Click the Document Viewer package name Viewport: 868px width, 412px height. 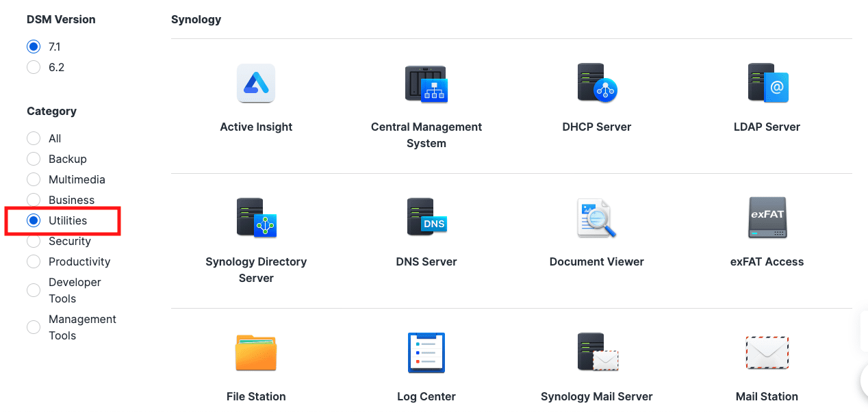pyautogui.click(x=596, y=261)
